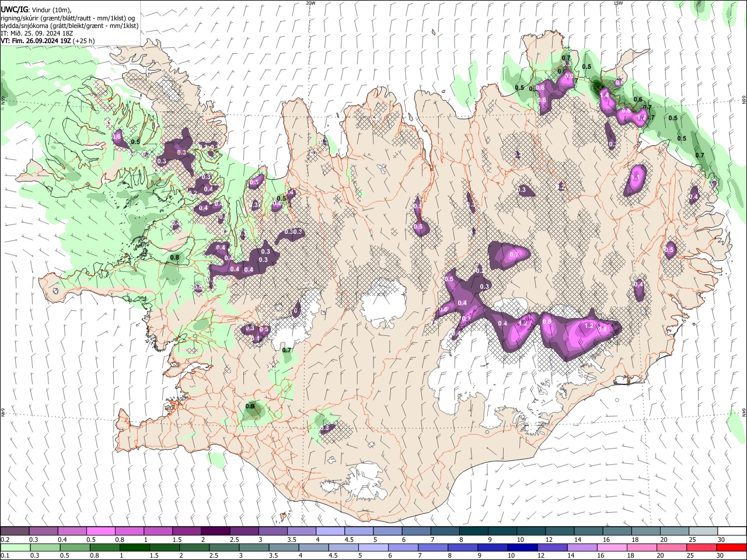The width and height of the screenshot is (747, 560).
Task: Click the '1.1' snow value on the map
Action: [x=637, y=176]
